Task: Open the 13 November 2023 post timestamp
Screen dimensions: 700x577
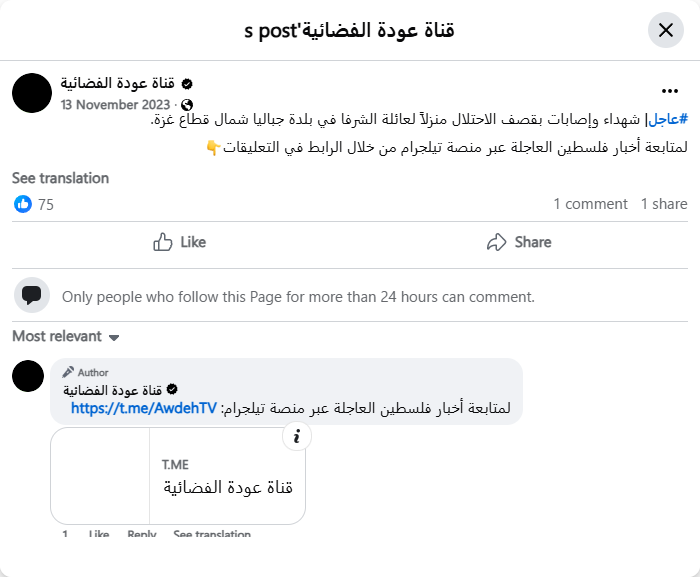Action: pyautogui.click(x=116, y=104)
